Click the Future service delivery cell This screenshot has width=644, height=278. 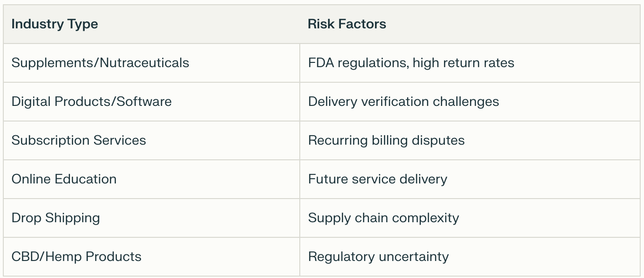click(x=377, y=179)
